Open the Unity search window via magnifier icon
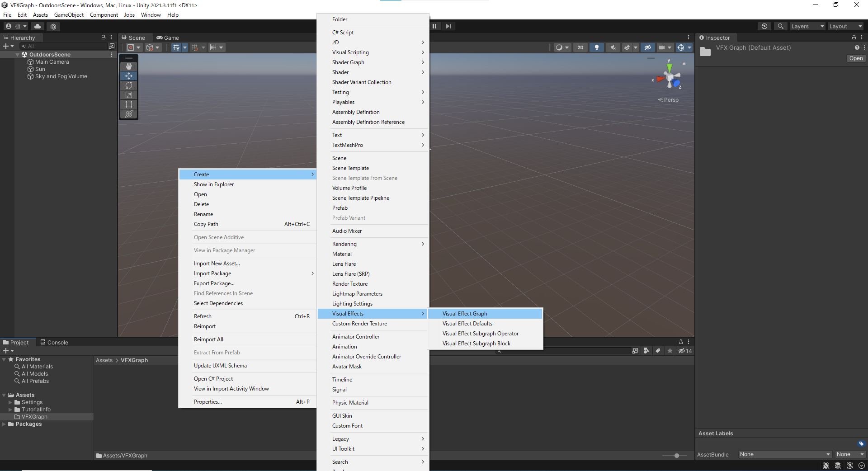This screenshot has width=868, height=471. coord(780,26)
